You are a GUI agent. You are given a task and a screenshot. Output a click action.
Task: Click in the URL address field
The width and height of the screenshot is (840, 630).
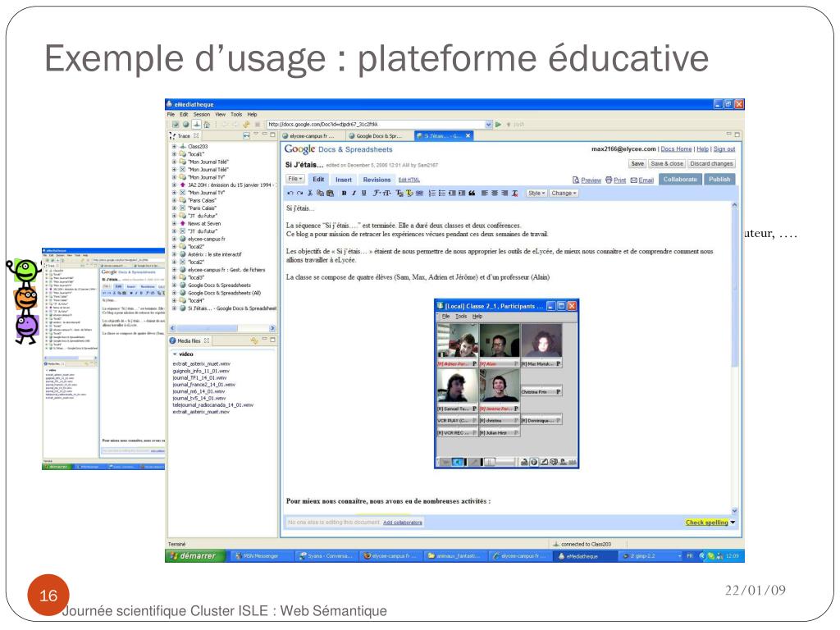375,125
